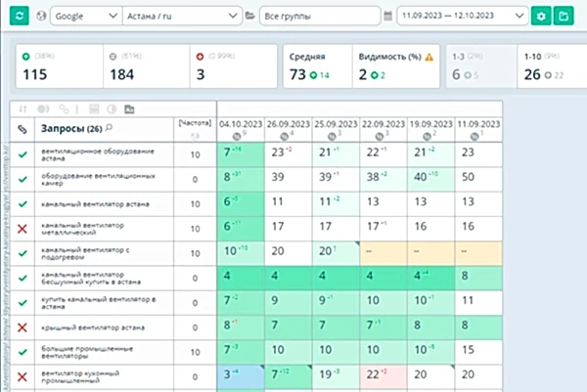Click the calendar icon before date range

pos(388,17)
